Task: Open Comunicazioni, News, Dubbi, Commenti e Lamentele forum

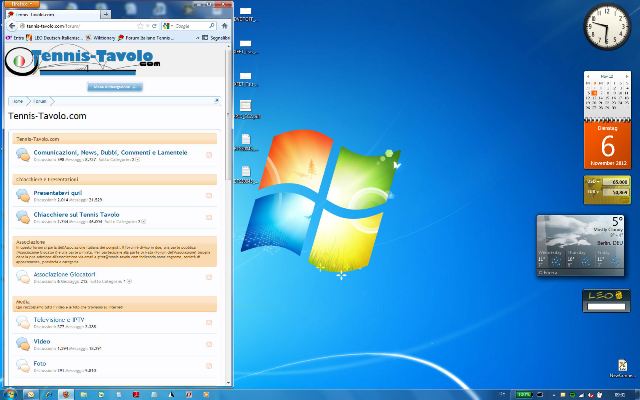Action: 110,152
